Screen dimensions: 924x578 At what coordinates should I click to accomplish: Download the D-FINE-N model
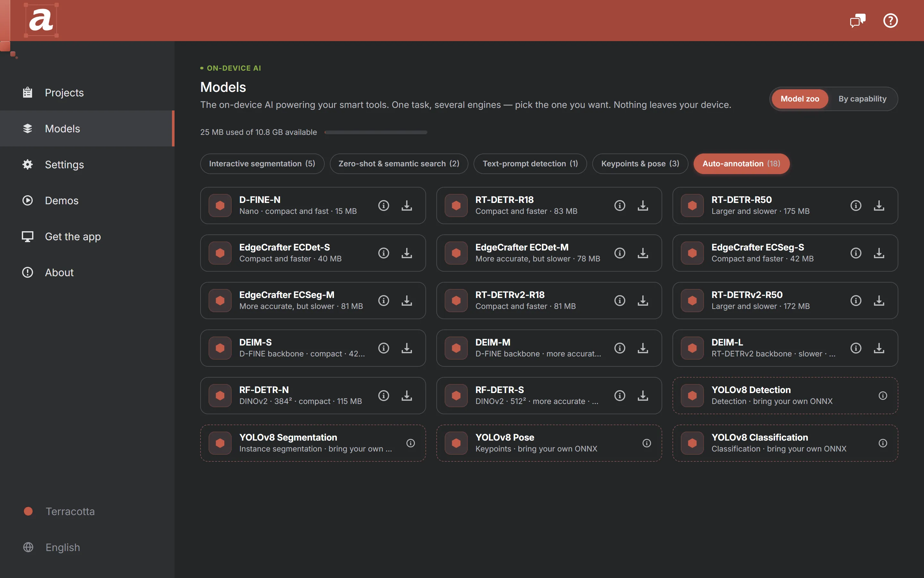(x=406, y=206)
